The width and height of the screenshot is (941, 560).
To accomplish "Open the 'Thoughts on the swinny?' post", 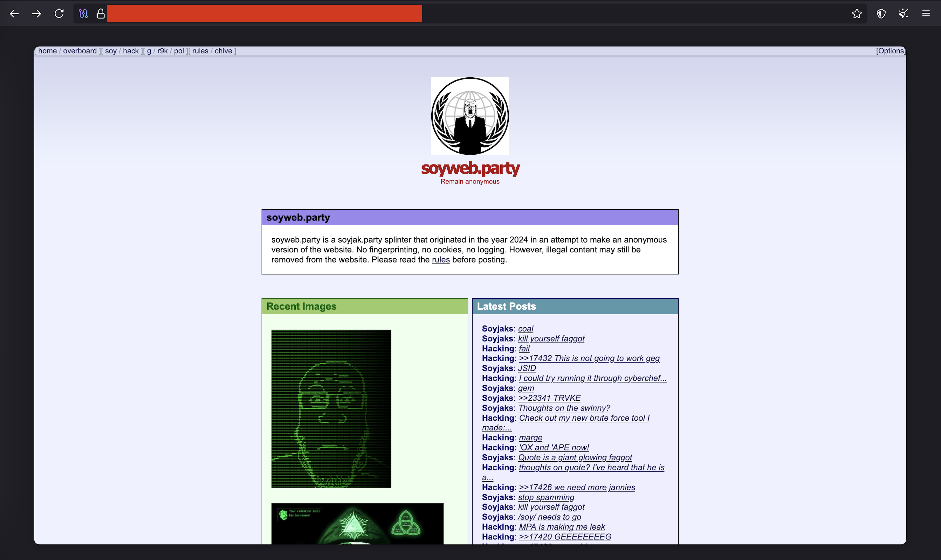I will tap(564, 408).
